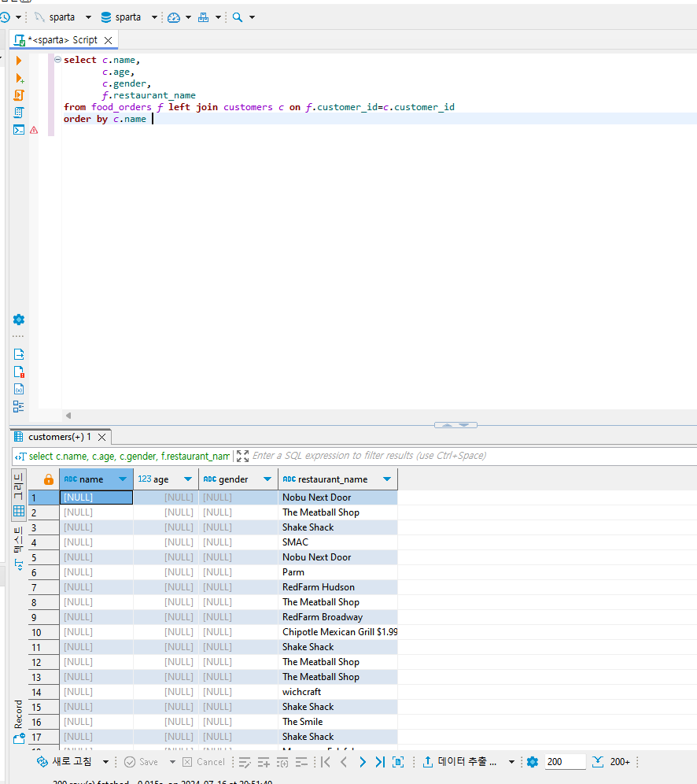Fetch the next page of rows icon

598,762
